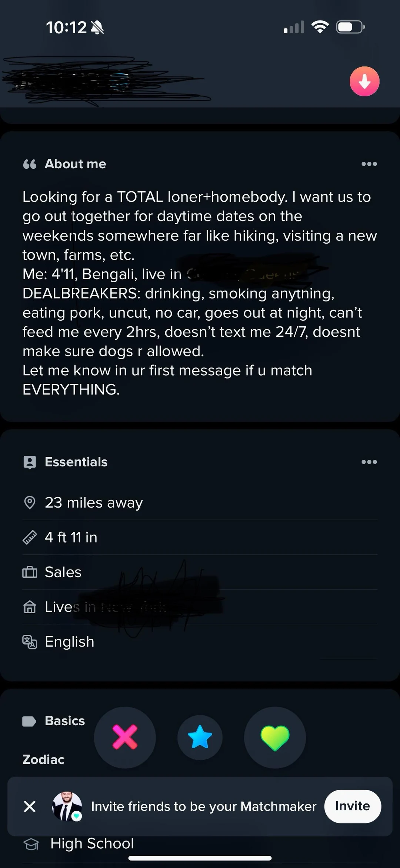The width and height of the screenshot is (400, 868).
Task: Tap the About me quote icon
Action: point(30,164)
